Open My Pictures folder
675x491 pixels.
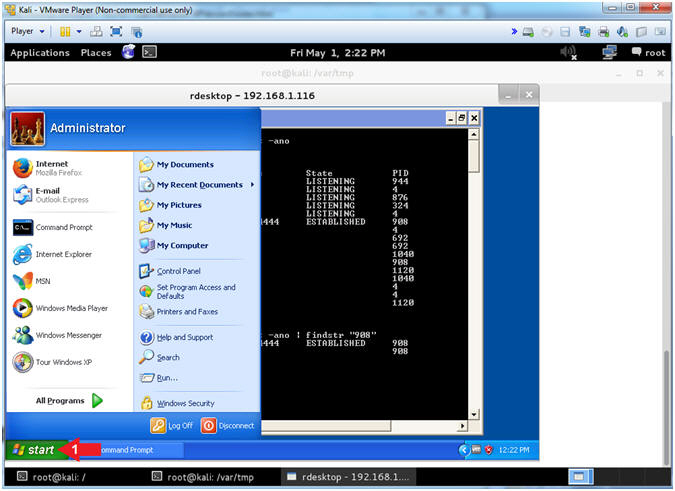pyautogui.click(x=170, y=205)
